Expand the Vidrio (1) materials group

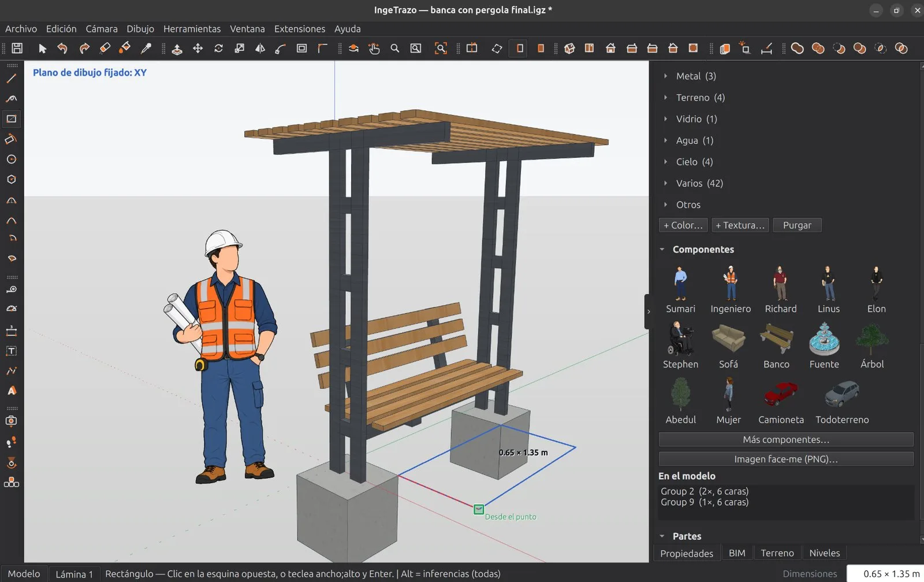(665, 118)
